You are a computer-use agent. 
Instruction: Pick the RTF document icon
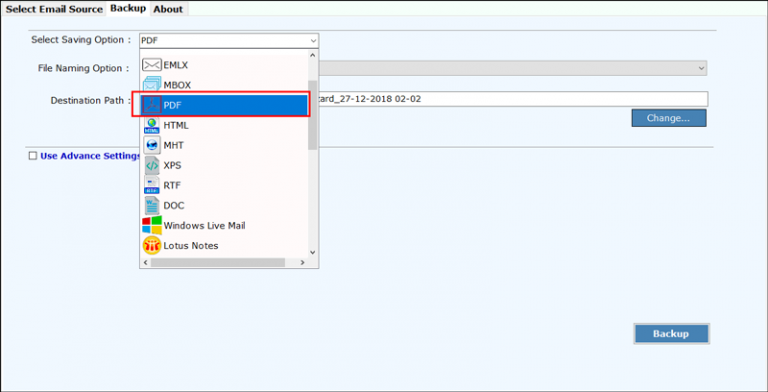tap(152, 186)
